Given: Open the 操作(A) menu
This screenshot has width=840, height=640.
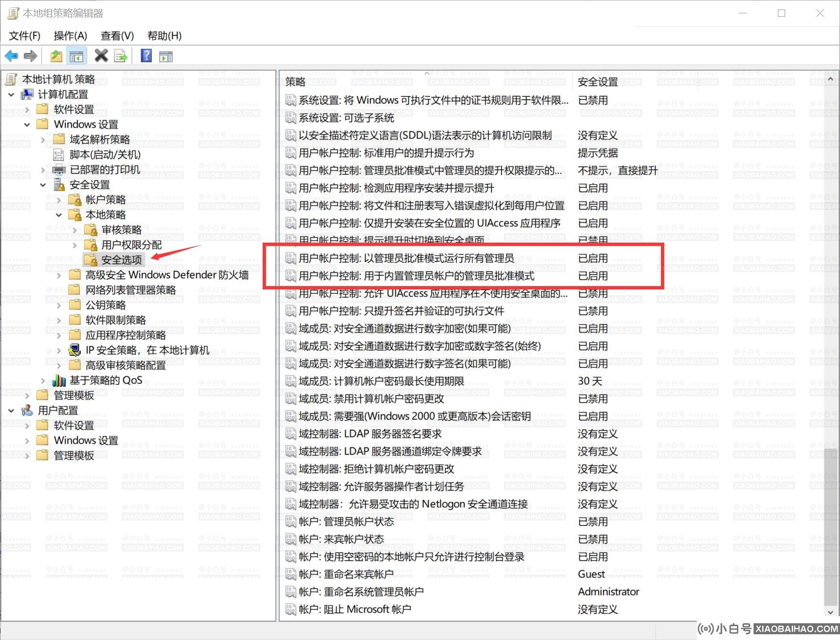Looking at the screenshot, I should (x=71, y=36).
